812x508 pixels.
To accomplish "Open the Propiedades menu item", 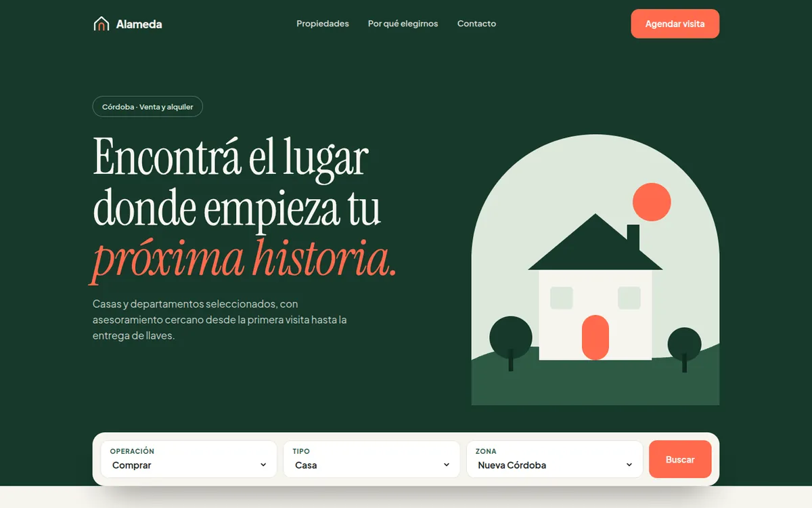I will point(323,24).
